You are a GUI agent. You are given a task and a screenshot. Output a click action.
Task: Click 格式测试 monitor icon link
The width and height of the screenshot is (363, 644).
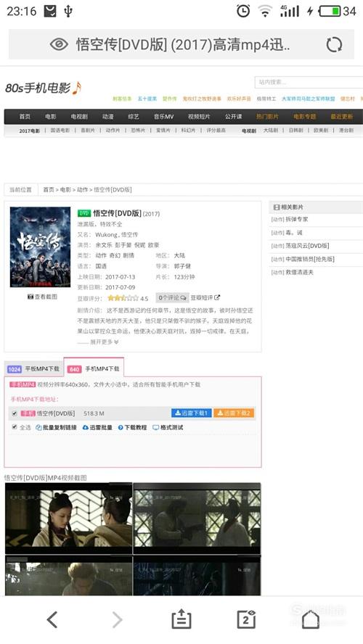(x=168, y=428)
